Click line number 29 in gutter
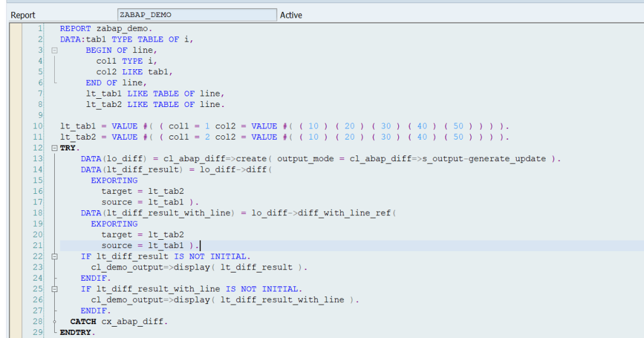This screenshot has width=644, height=338. pyautogui.click(x=38, y=333)
